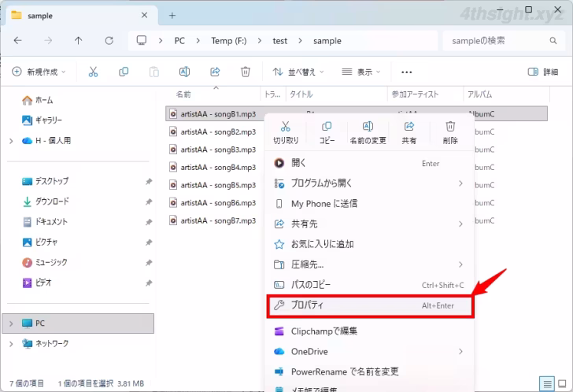Click test in the breadcrumb path
Viewport: 573px width, 392px height.
280,41
